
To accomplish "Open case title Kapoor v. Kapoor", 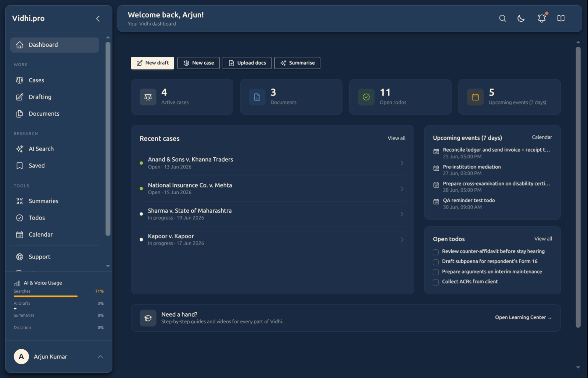I will tap(171, 236).
